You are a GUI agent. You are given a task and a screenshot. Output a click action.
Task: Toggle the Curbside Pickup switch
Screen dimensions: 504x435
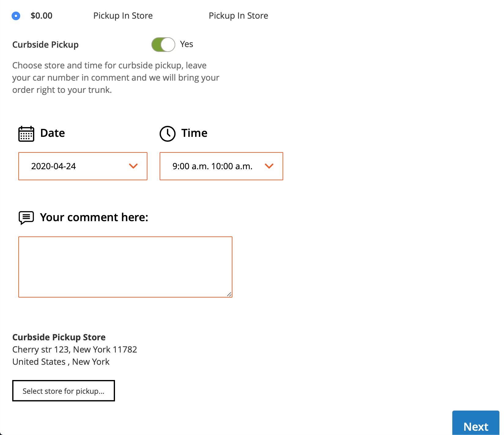point(163,45)
